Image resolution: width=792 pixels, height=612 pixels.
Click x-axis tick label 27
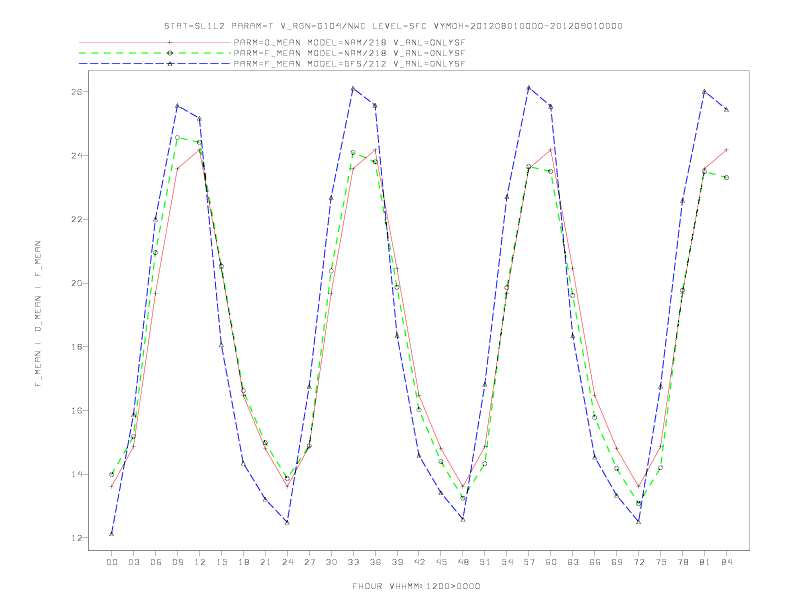coord(309,562)
